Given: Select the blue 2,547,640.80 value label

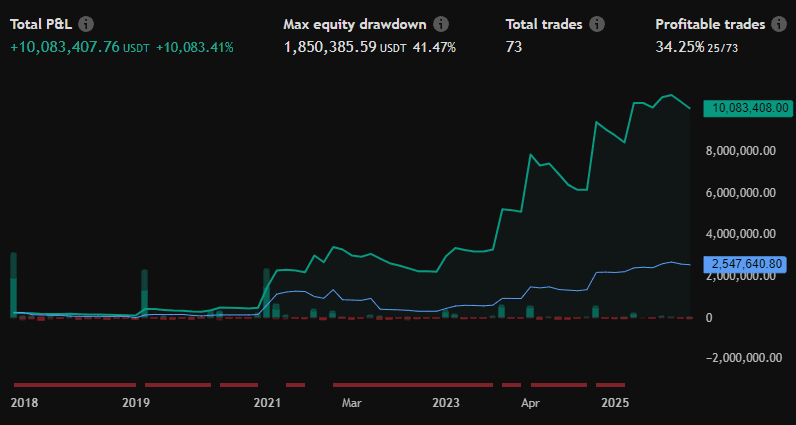Looking at the screenshot, I should (749, 264).
